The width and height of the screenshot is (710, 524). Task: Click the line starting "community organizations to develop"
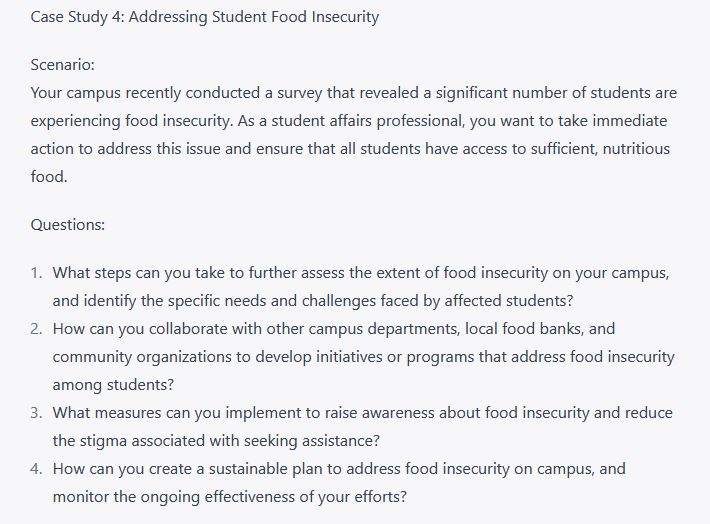[x=363, y=356]
